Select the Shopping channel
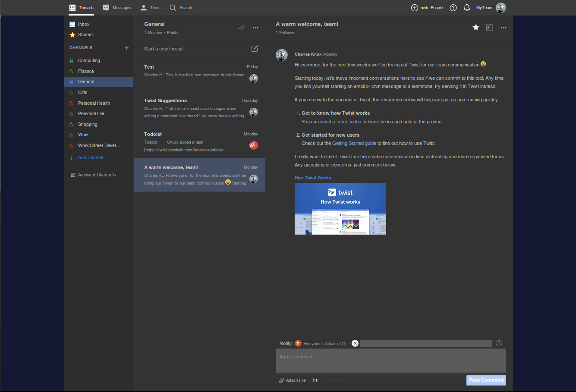The width and height of the screenshot is (576, 392). click(x=99, y=124)
